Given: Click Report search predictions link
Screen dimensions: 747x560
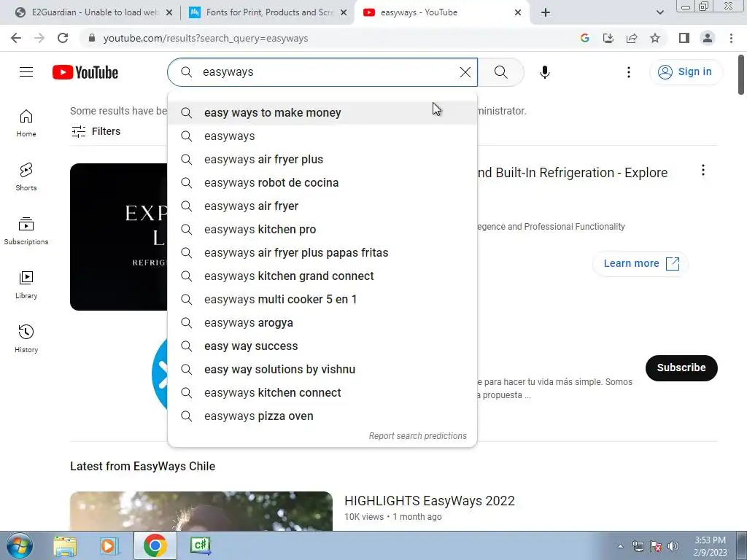Looking at the screenshot, I should point(418,436).
